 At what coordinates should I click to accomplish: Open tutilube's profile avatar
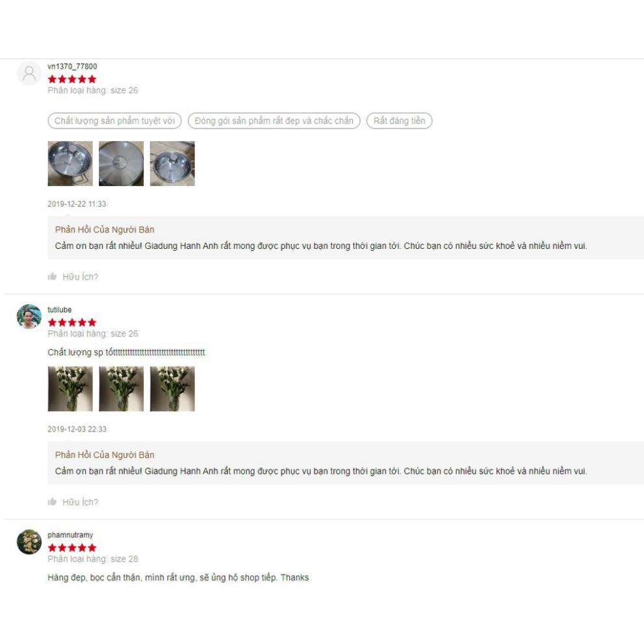coord(29,316)
